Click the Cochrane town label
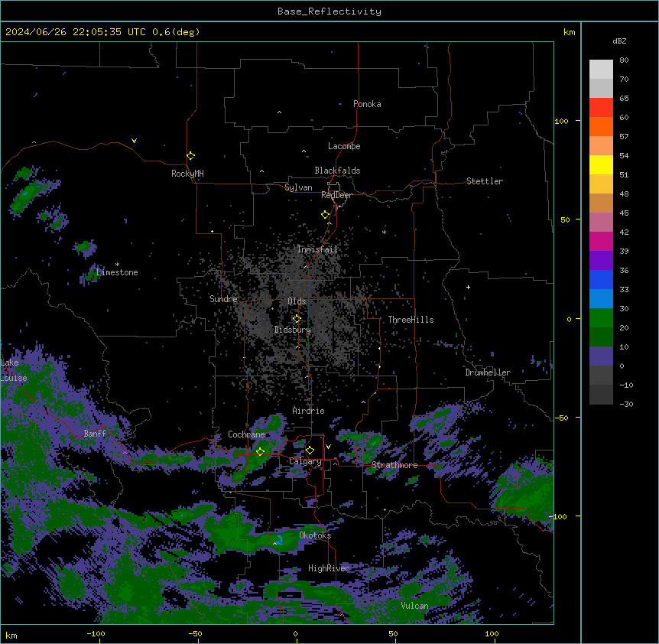Screen dimensions: 659x644 tap(246, 434)
